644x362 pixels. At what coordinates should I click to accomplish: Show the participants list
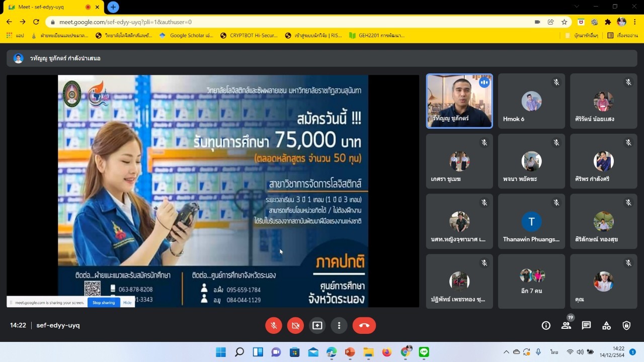pyautogui.click(x=566, y=325)
